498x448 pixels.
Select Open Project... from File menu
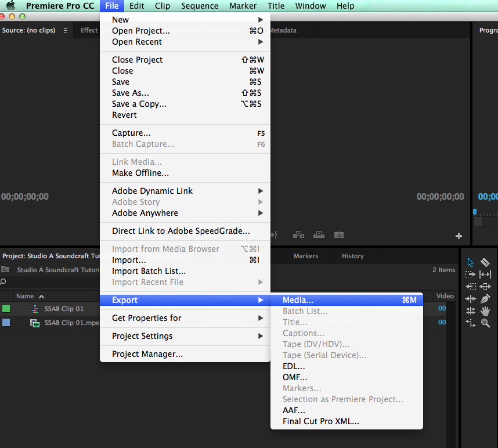click(185, 31)
